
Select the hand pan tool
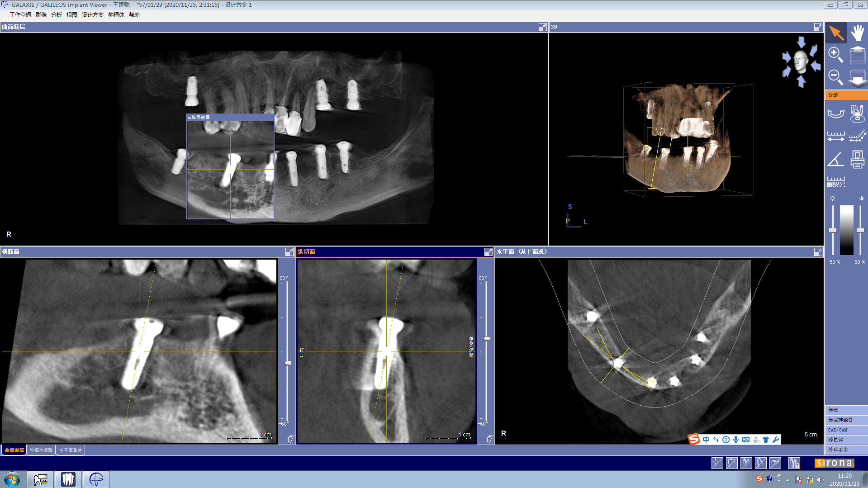pyautogui.click(x=857, y=33)
